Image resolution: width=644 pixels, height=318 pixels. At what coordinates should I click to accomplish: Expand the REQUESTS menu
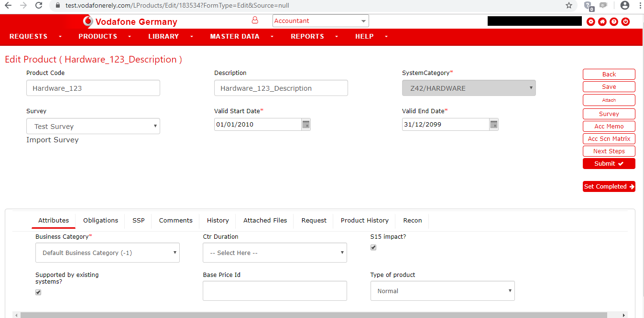[x=35, y=36]
